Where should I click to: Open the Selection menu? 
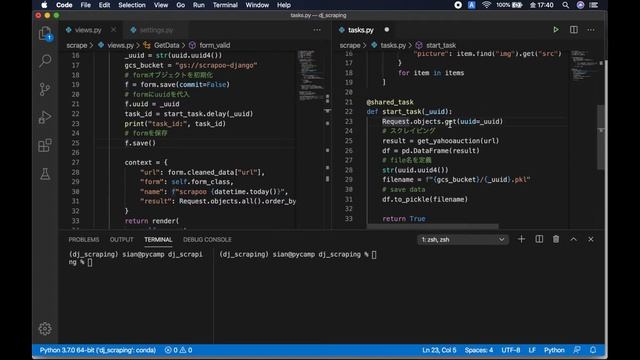click(132, 5)
